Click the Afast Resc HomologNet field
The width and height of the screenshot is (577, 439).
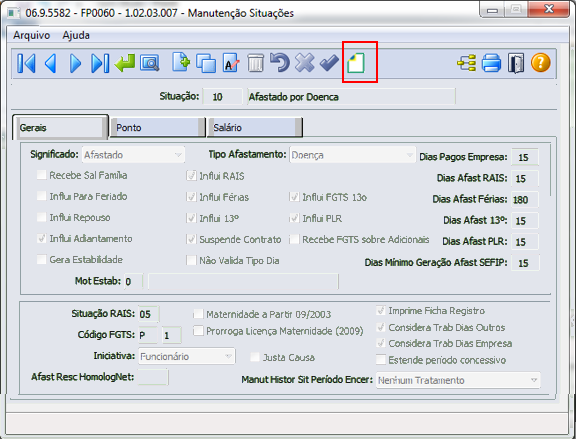(153, 377)
